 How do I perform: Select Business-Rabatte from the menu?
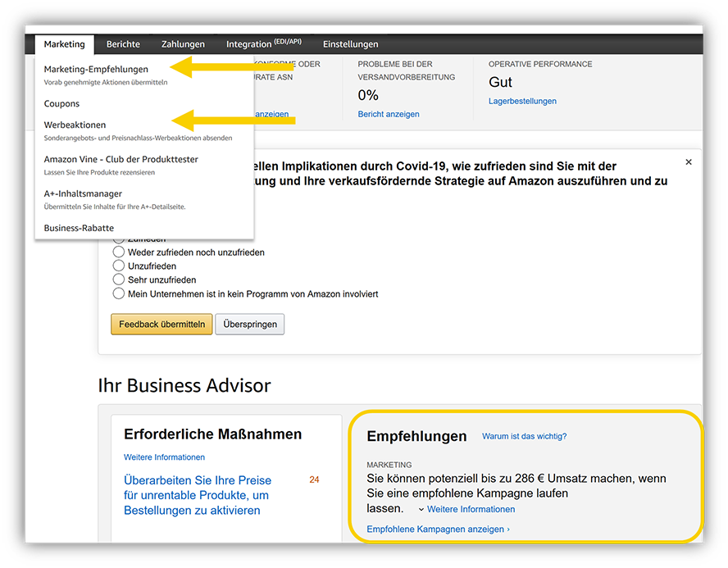point(79,228)
